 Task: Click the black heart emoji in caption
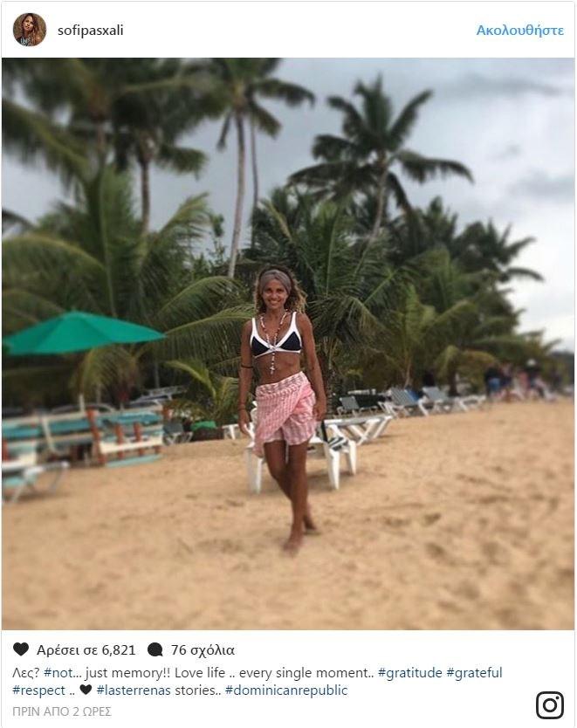click(86, 690)
